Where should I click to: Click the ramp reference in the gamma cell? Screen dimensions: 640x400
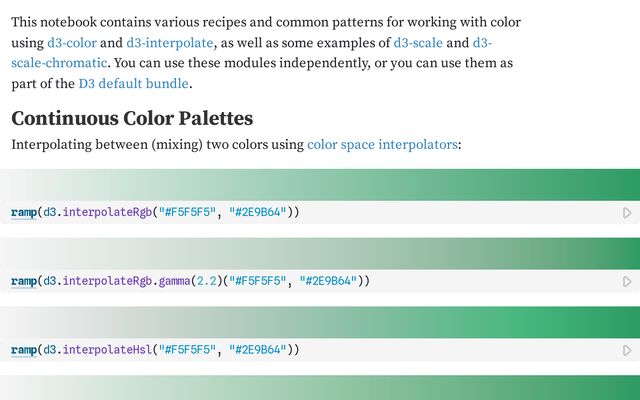pyautogui.click(x=23, y=281)
